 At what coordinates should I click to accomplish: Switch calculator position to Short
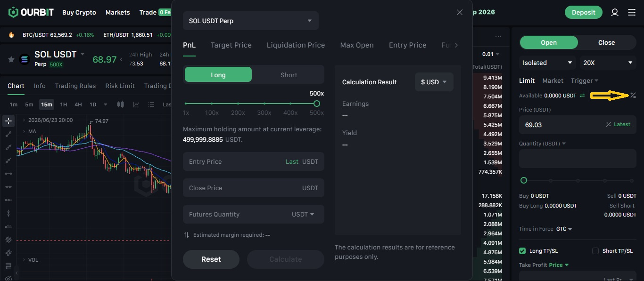(289, 75)
